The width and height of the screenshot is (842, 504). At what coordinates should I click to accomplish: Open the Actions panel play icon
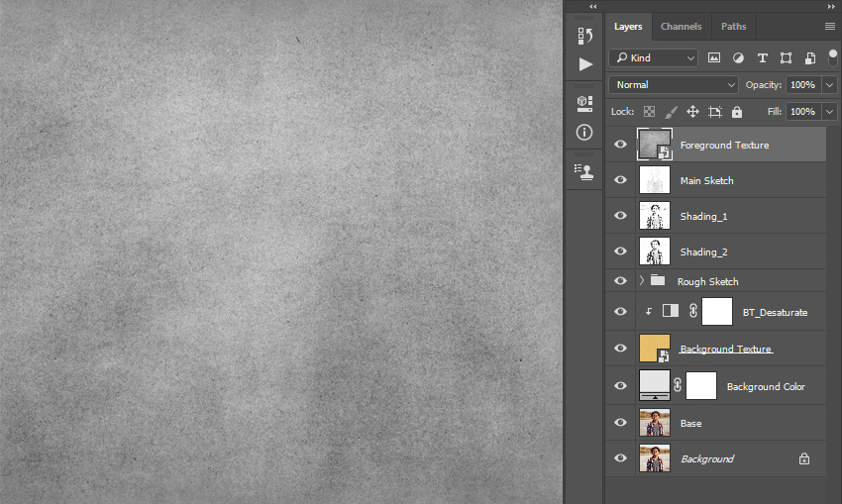[x=585, y=64]
